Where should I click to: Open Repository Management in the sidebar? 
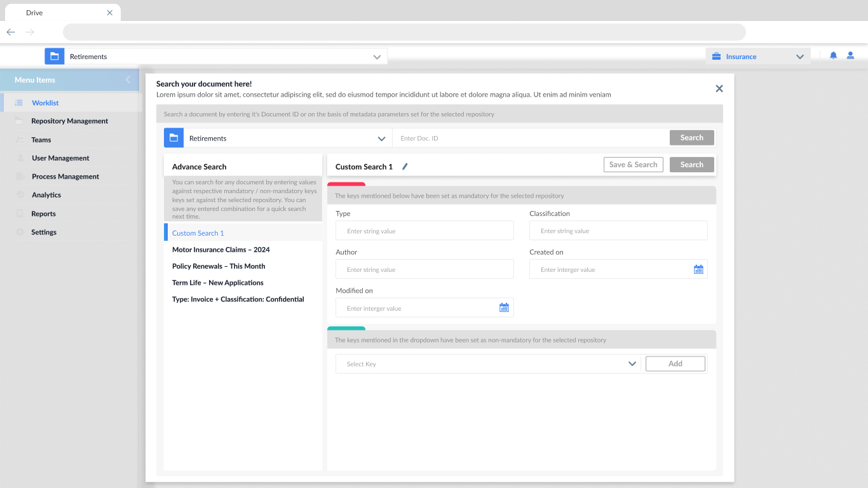(x=69, y=121)
